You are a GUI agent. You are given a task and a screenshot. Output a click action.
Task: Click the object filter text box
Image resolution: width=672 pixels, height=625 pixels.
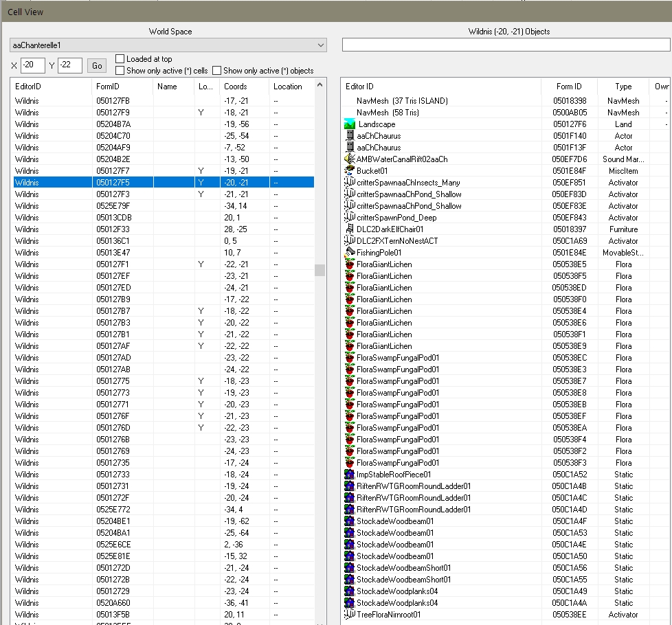[505, 45]
